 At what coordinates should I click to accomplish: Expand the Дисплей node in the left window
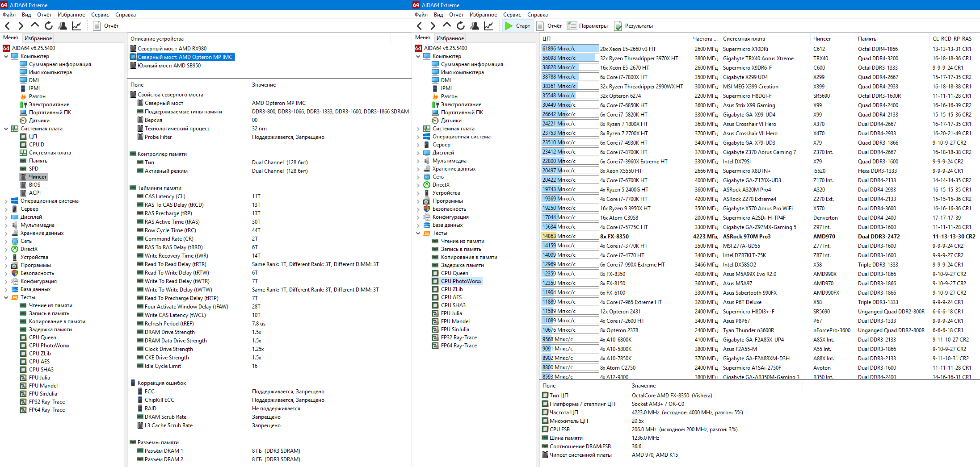(x=6, y=217)
